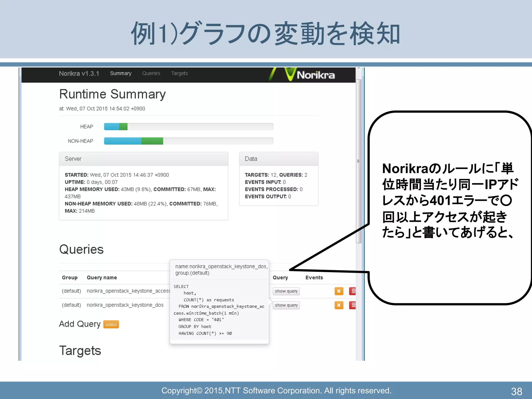Click the HAVING COUNT(*) >= 90 line
This screenshot has height=399, width=532.
[205, 333]
